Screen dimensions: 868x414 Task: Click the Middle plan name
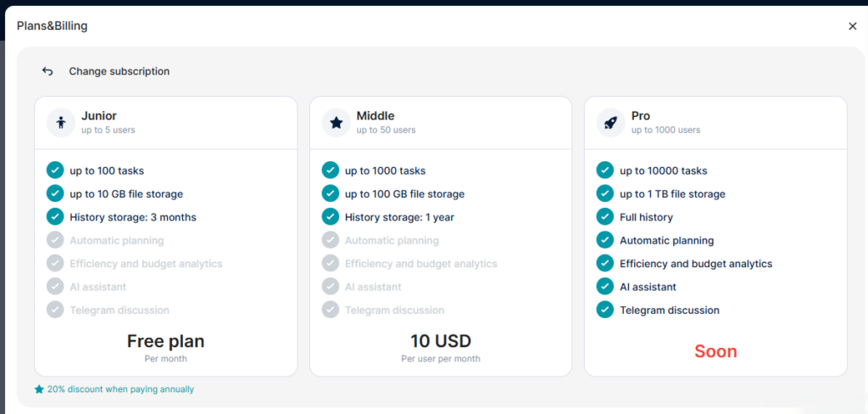[x=376, y=116]
